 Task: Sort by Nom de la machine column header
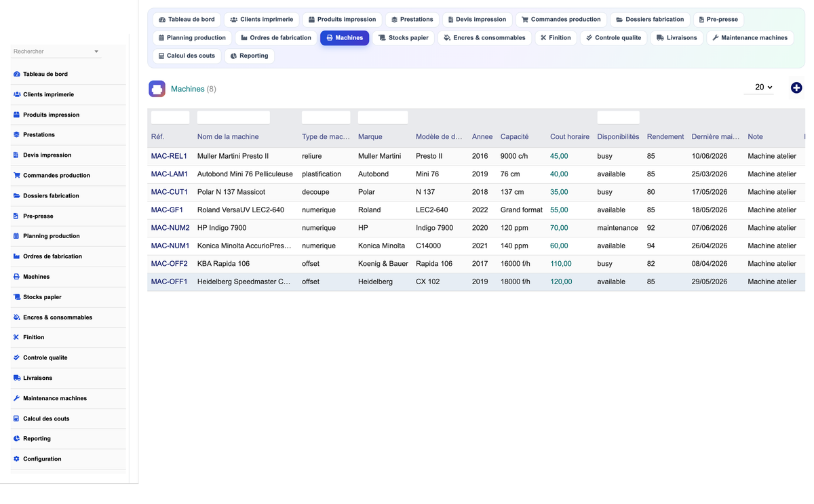(x=228, y=137)
